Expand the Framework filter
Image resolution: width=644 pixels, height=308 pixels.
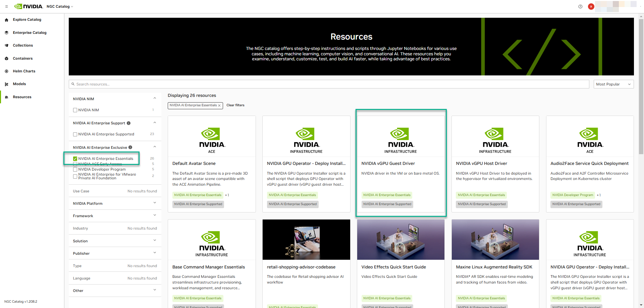tap(155, 215)
